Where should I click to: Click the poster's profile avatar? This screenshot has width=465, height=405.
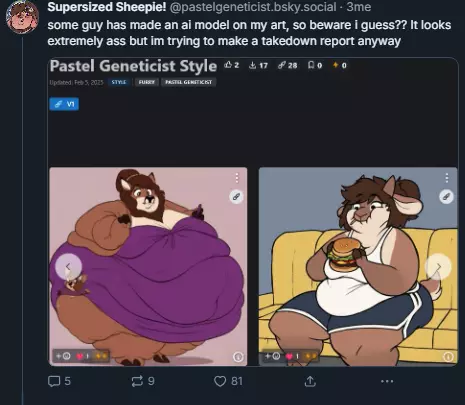click(x=22, y=17)
